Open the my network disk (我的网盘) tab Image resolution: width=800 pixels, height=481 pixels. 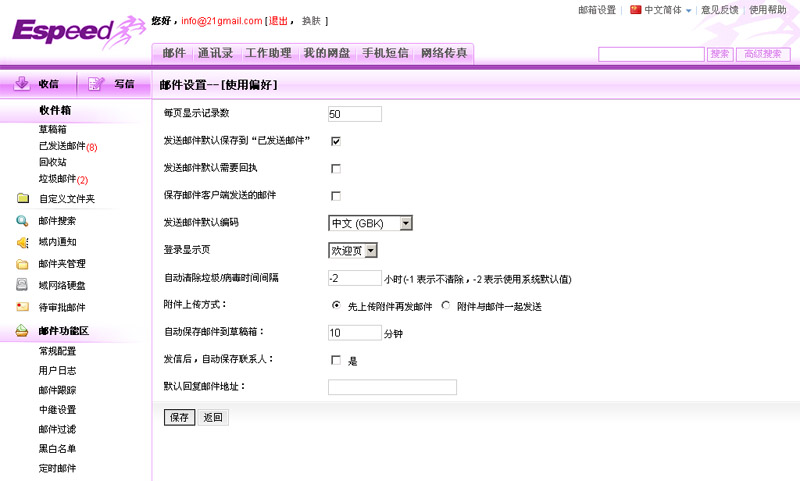coord(326,52)
